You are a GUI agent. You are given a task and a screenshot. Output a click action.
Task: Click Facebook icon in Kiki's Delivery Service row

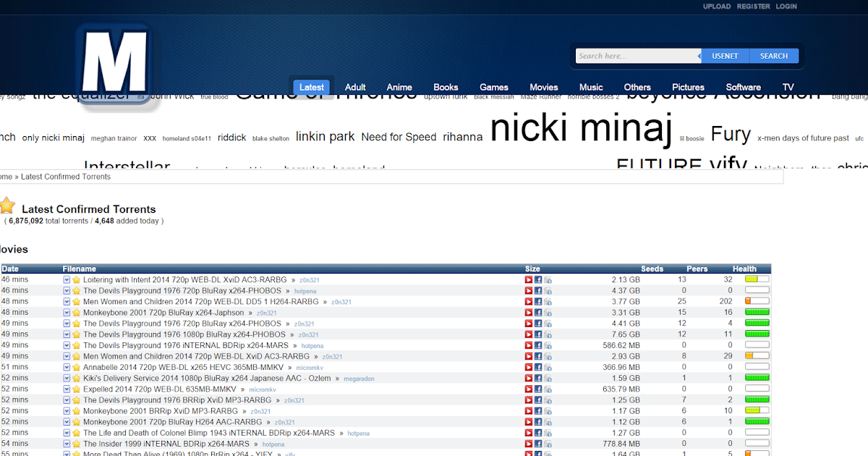coord(538,378)
